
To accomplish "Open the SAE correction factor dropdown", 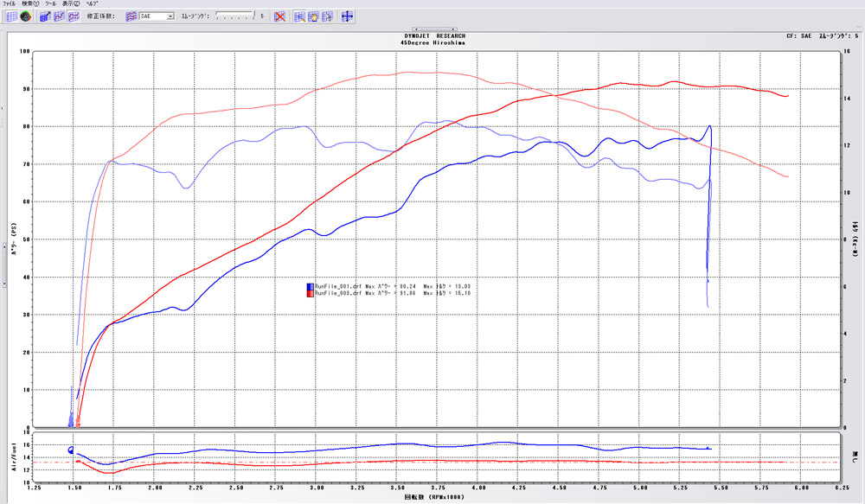I will 170,16.
